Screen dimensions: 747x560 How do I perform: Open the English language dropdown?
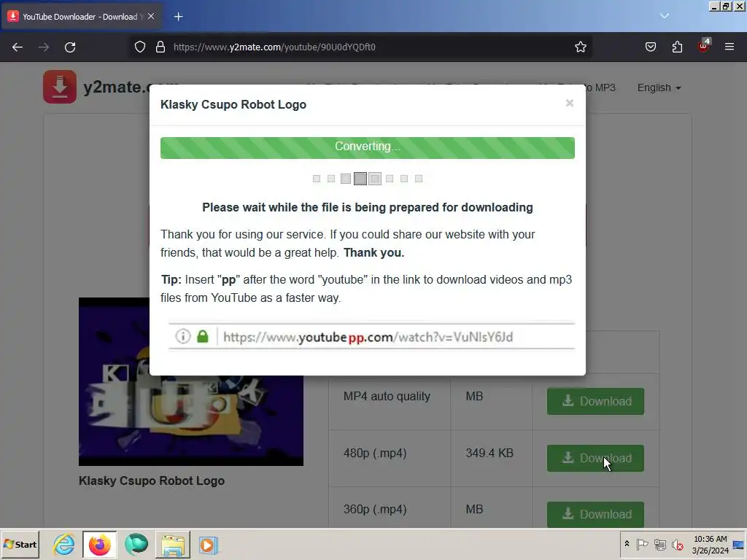659,87
